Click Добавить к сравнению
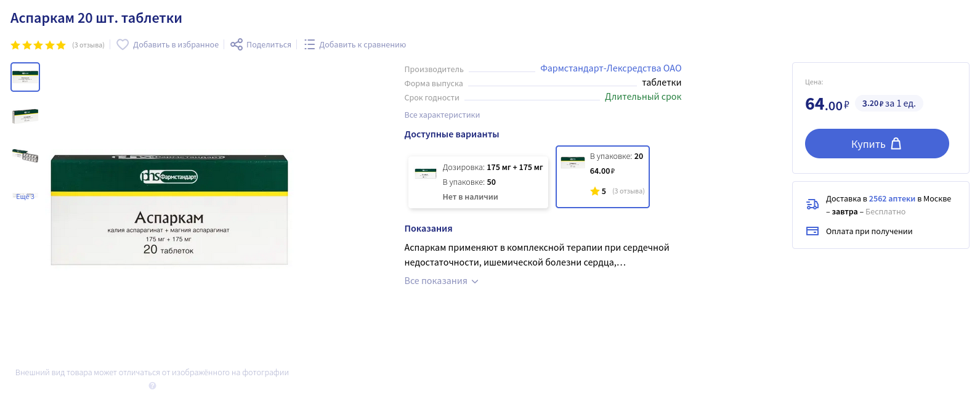The width and height of the screenshot is (980, 406). (362, 45)
